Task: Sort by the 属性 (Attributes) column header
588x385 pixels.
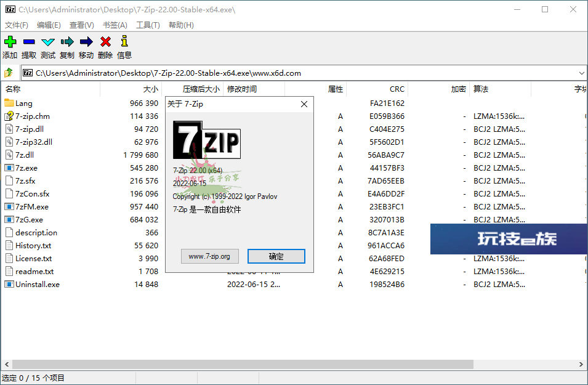Action: coord(315,89)
